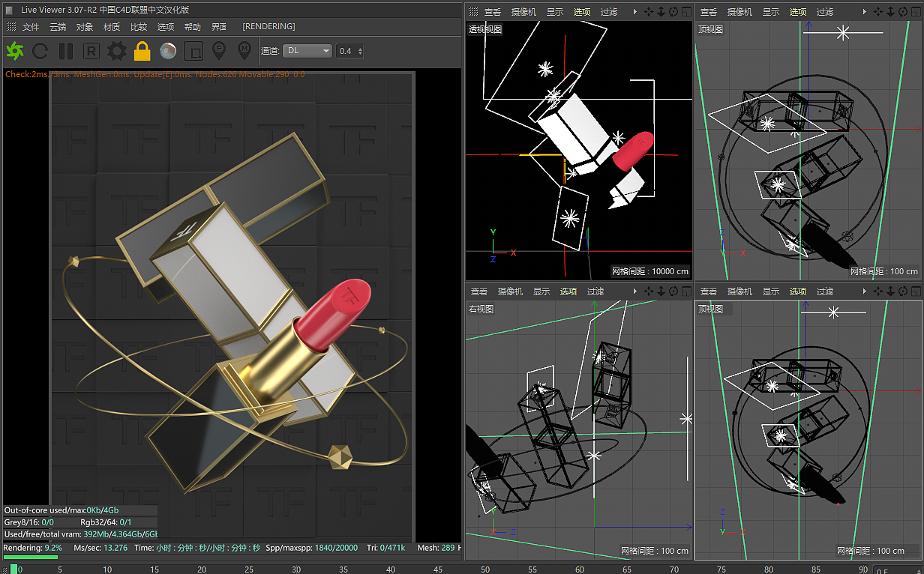Click the move-camera icon in lower-right top view
This screenshot has width=924, height=574.
click(878, 291)
